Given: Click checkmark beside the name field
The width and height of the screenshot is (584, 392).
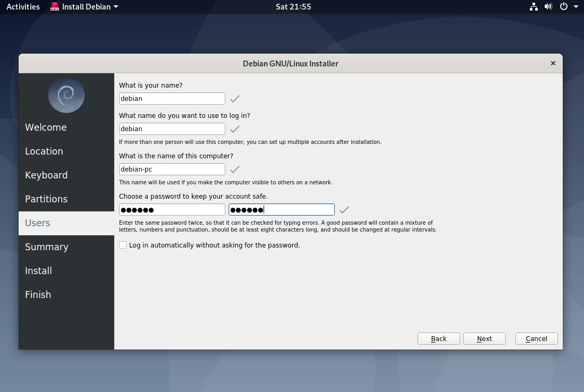Looking at the screenshot, I should (235, 99).
